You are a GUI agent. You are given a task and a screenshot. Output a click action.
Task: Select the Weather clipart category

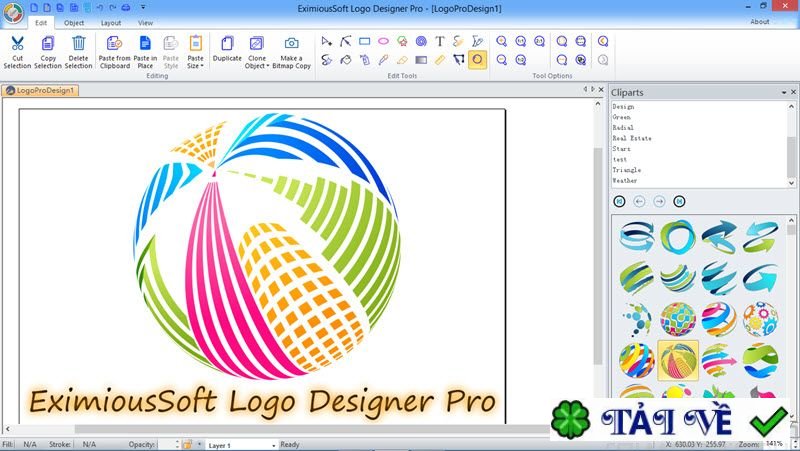(x=625, y=180)
